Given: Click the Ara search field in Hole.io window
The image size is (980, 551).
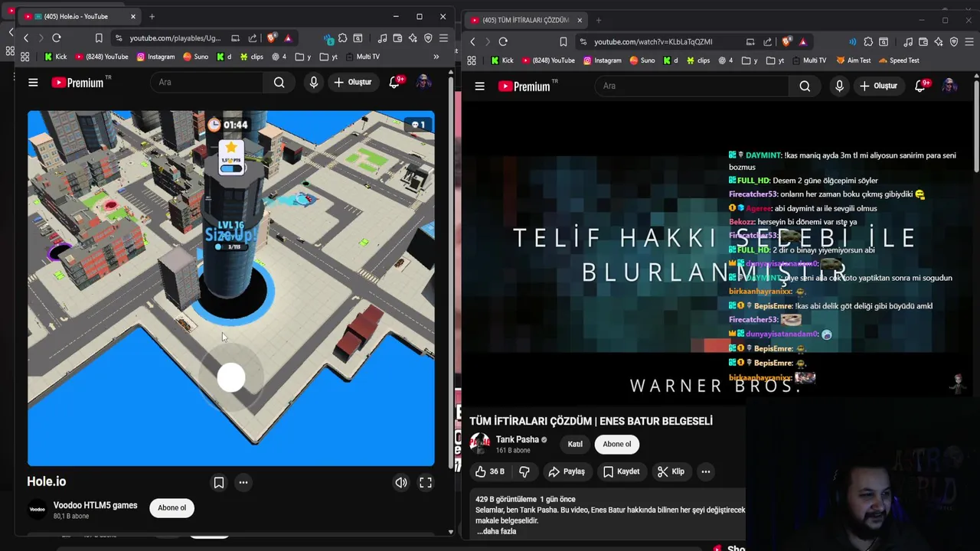Looking at the screenshot, I should [x=207, y=83].
